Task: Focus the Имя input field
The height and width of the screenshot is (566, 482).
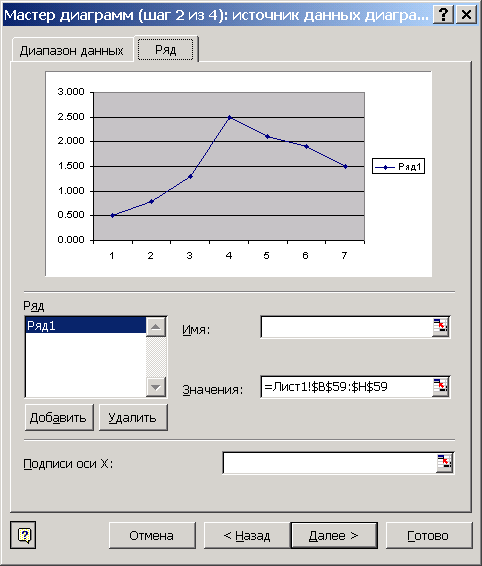Action: click(x=347, y=327)
